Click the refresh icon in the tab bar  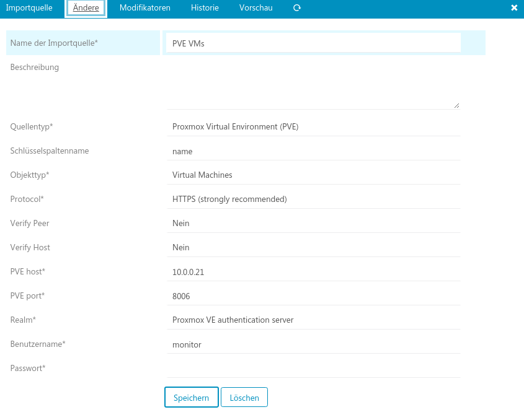pyautogui.click(x=297, y=7)
